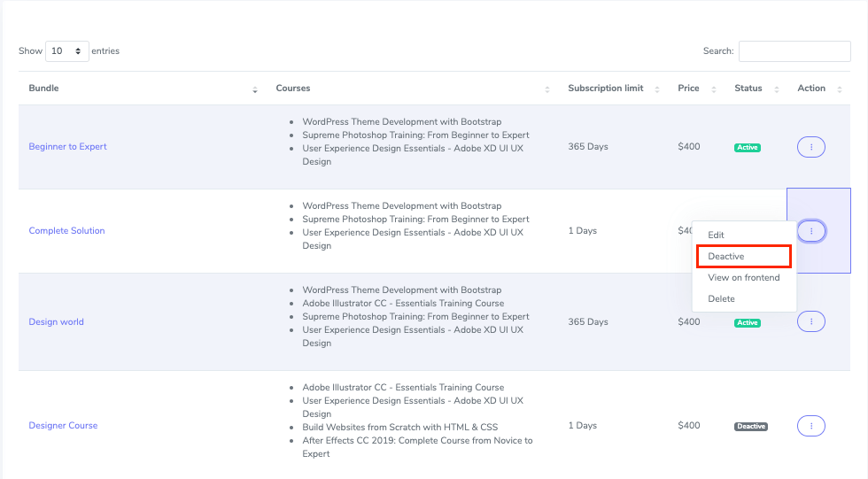Focus the Search input field
Screen dimensions: 868x479
(x=794, y=51)
